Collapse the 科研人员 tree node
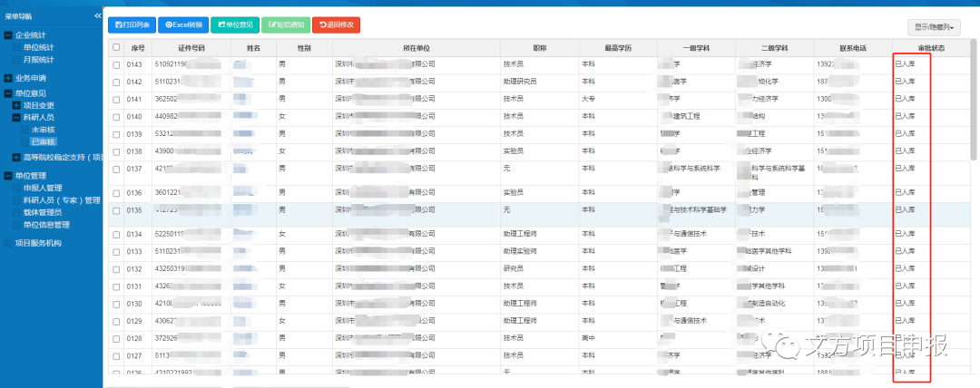 click(16, 118)
